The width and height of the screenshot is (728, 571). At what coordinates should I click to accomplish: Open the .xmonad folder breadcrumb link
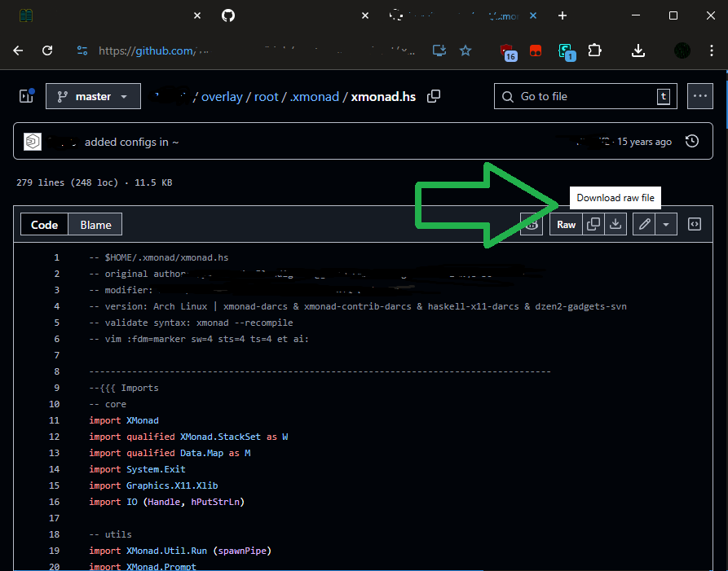[x=314, y=96]
